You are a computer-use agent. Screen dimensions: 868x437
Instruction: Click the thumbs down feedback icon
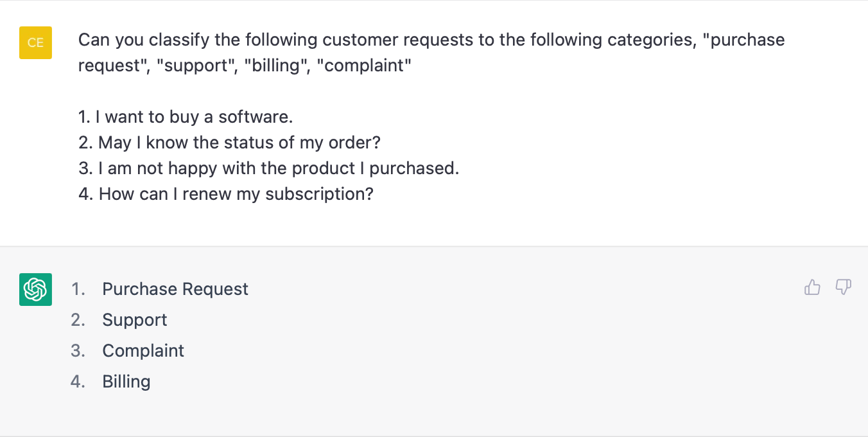pyautogui.click(x=843, y=287)
